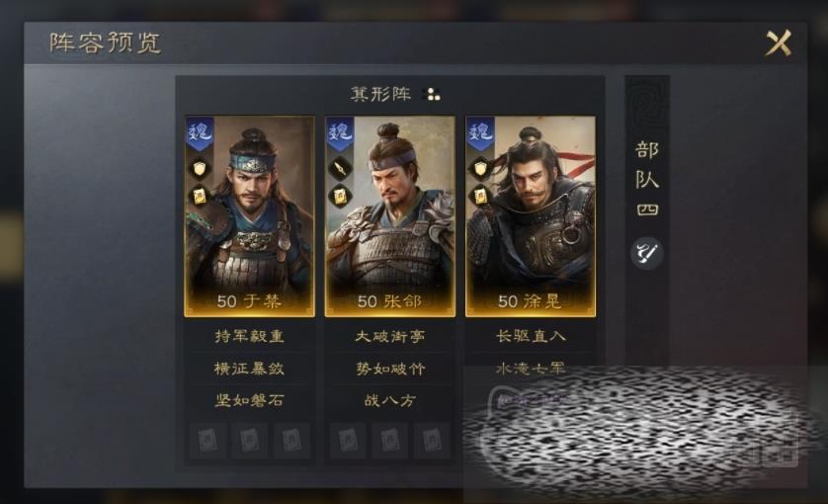Select the 横征暴敛 skill
The width and height of the screenshot is (828, 504).
[249, 369]
